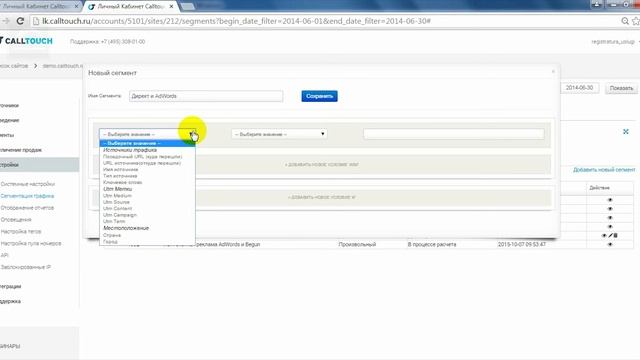The height and width of the screenshot is (360, 640).
Task: Click the Произвольный type cell
Action: point(357,244)
